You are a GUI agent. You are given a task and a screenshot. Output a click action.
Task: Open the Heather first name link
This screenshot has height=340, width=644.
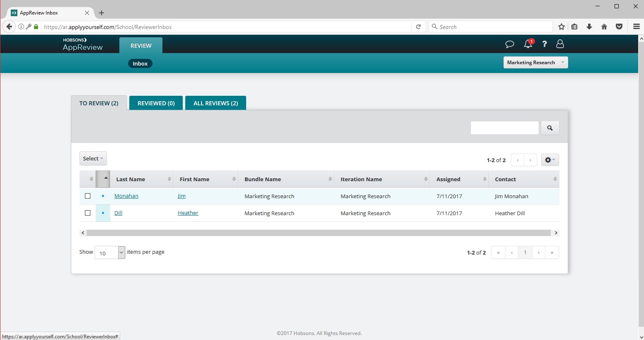188,213
